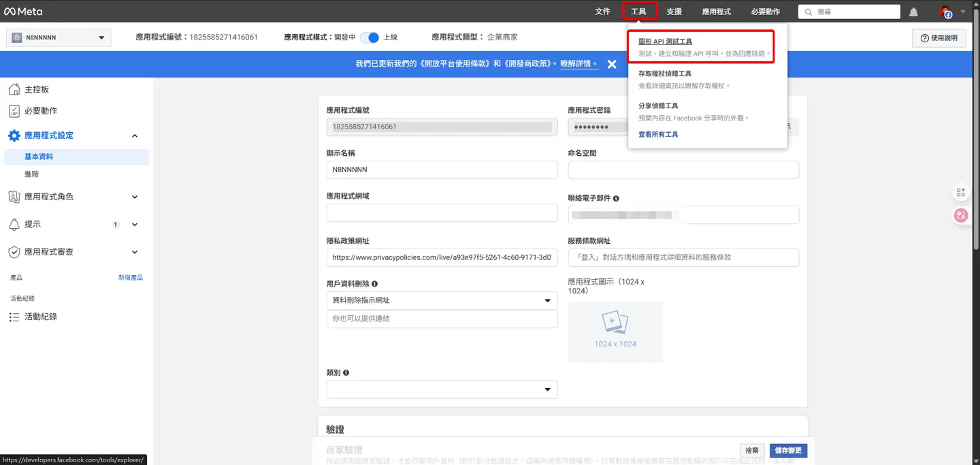
Task: Click the 命名空間 input field
Action: (683, 170)
